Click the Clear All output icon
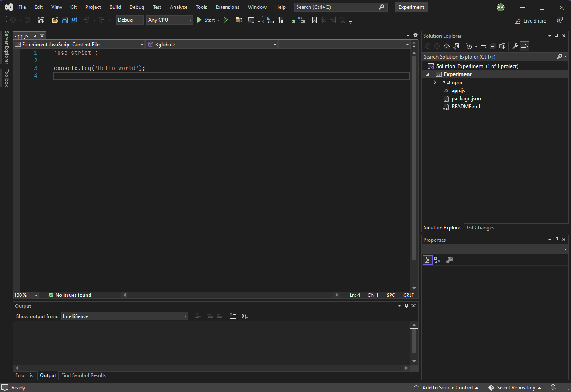 pos(233,316)
